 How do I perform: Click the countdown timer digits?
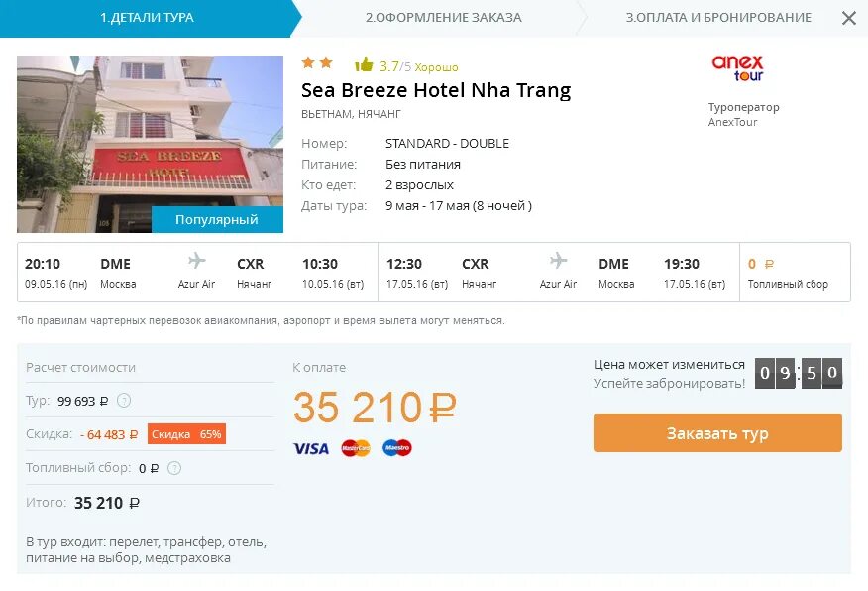798,373
